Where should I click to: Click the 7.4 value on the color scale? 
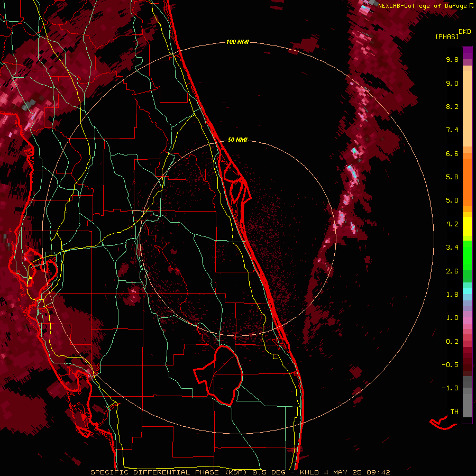coord(452,130)
